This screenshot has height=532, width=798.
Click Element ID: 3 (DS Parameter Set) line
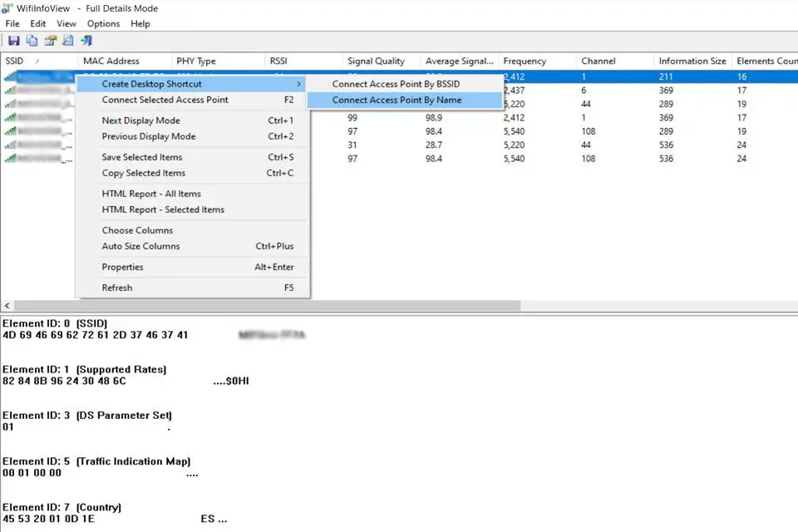(x=87, y=416)
